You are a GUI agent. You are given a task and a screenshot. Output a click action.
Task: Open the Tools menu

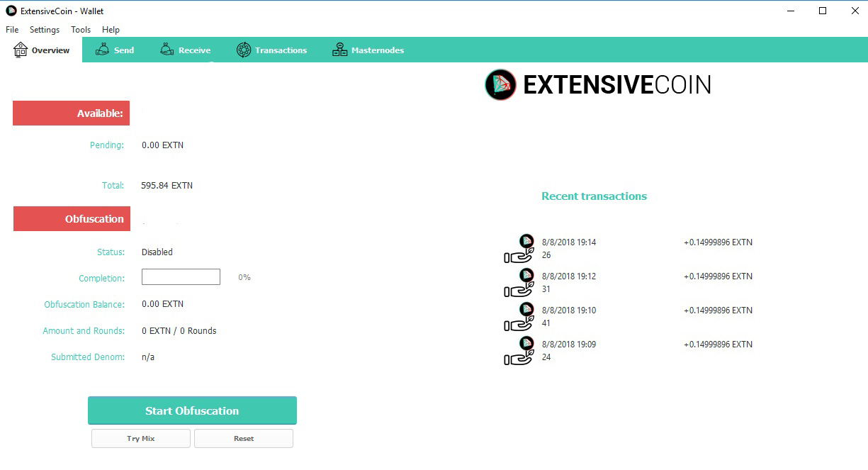click(x=81, y=30)
